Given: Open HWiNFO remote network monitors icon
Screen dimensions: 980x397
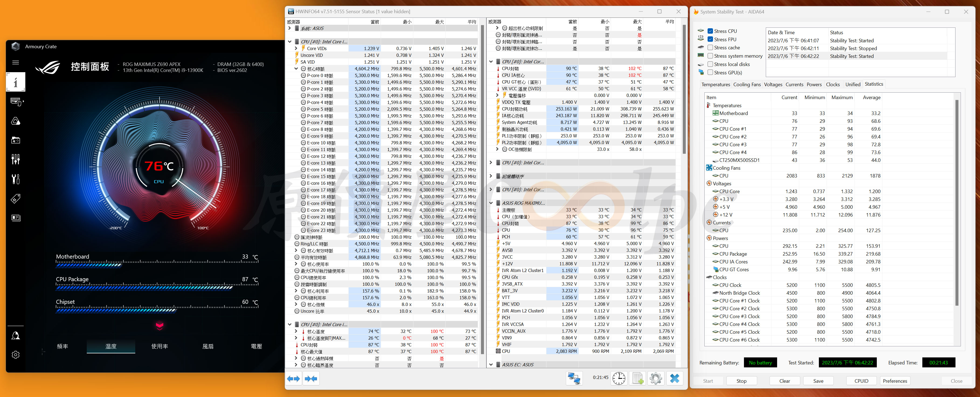Looking at the screenshot, I should pyautogui.click(x=574, y=378).
